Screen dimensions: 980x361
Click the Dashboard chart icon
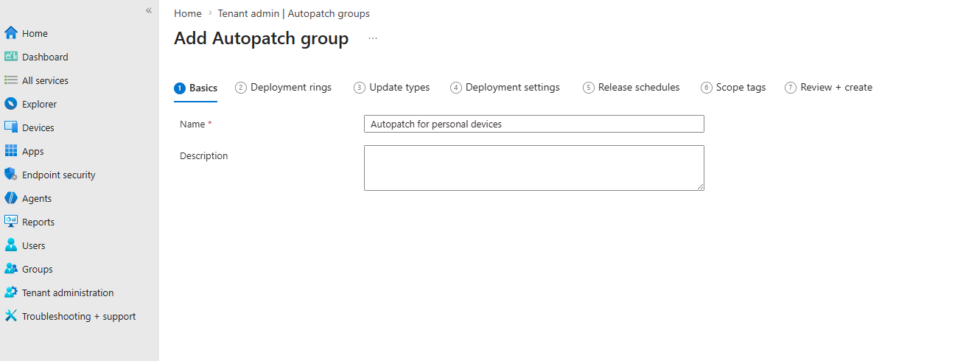(x=11, y=57)
